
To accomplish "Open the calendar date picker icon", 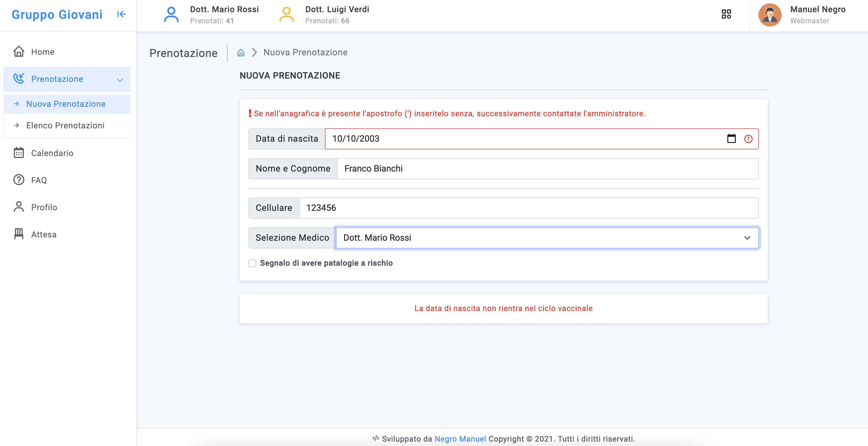I will [731, 139].
